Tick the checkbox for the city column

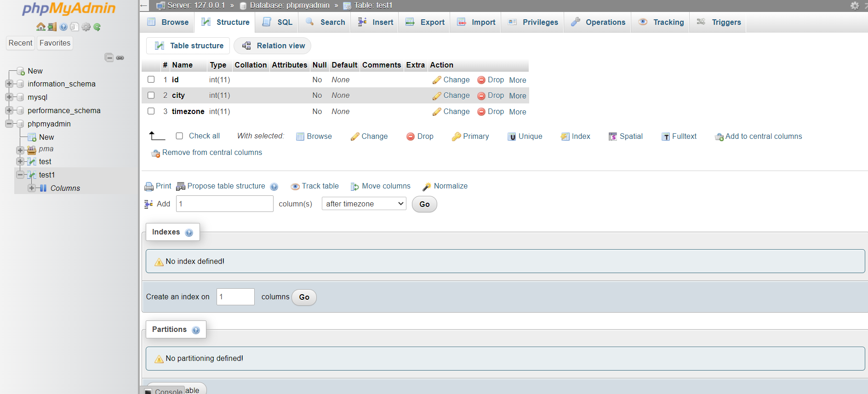151,95
